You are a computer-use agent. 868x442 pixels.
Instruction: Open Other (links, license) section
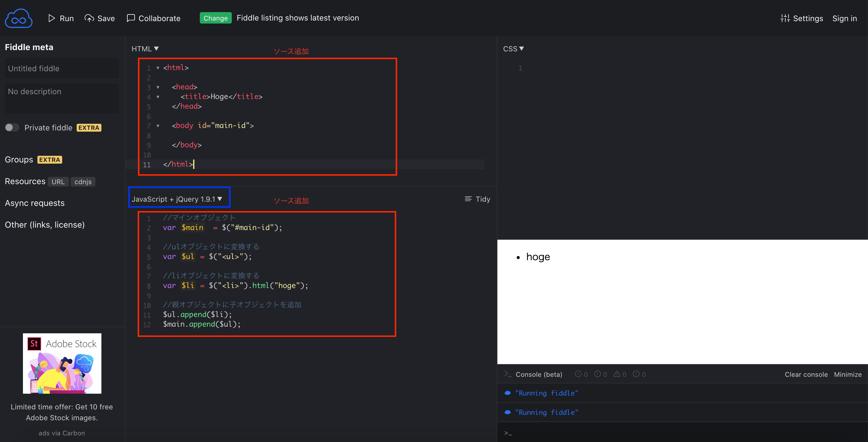coord(45,225)
